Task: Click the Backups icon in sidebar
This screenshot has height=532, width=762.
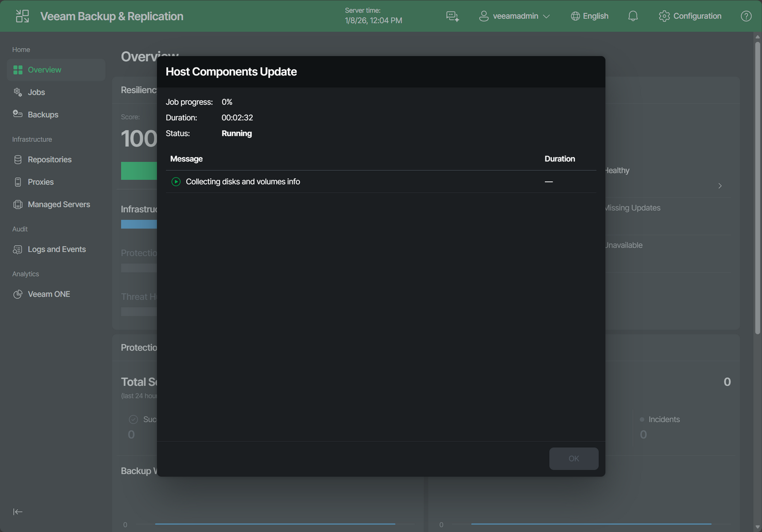Action: (18, 114)
